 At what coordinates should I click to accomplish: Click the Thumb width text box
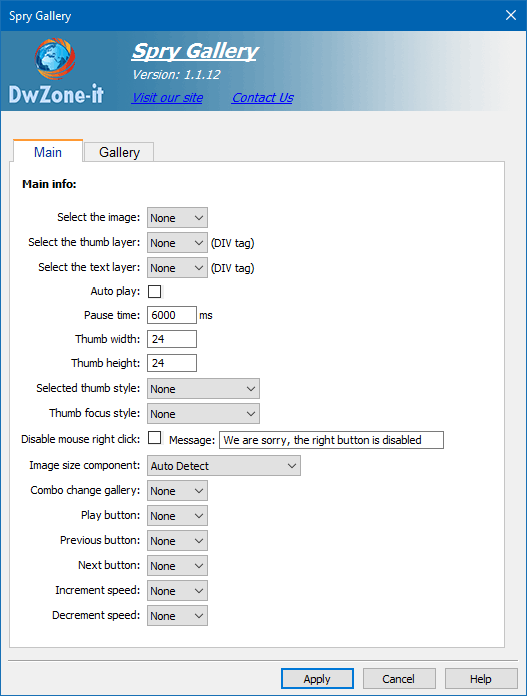click(x=172, y=339)
